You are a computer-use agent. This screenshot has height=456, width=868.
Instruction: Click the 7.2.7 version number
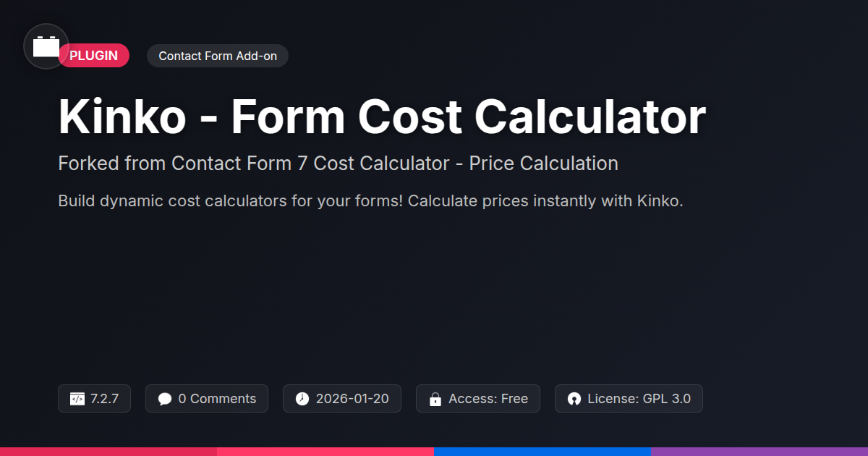click(x=105, y=399)
